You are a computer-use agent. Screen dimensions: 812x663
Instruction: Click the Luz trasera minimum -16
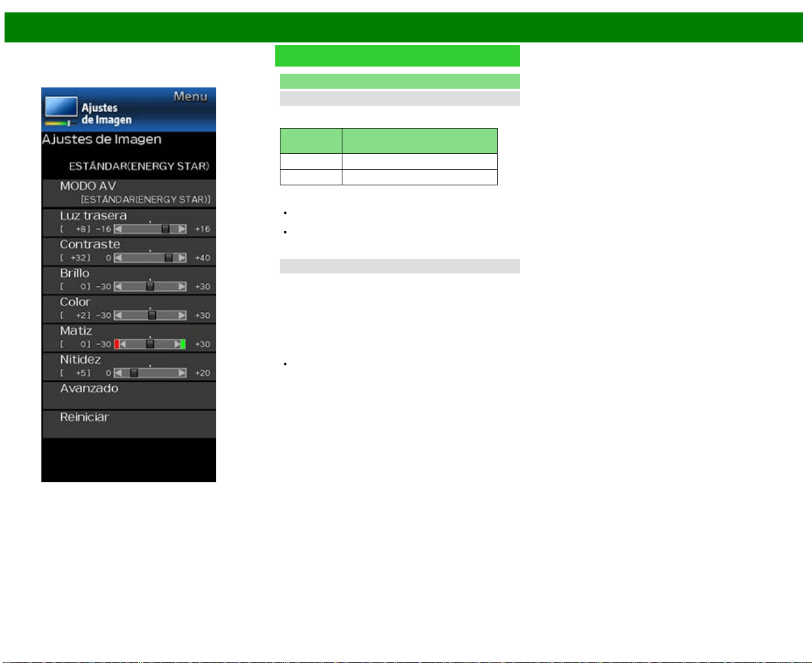104,229
